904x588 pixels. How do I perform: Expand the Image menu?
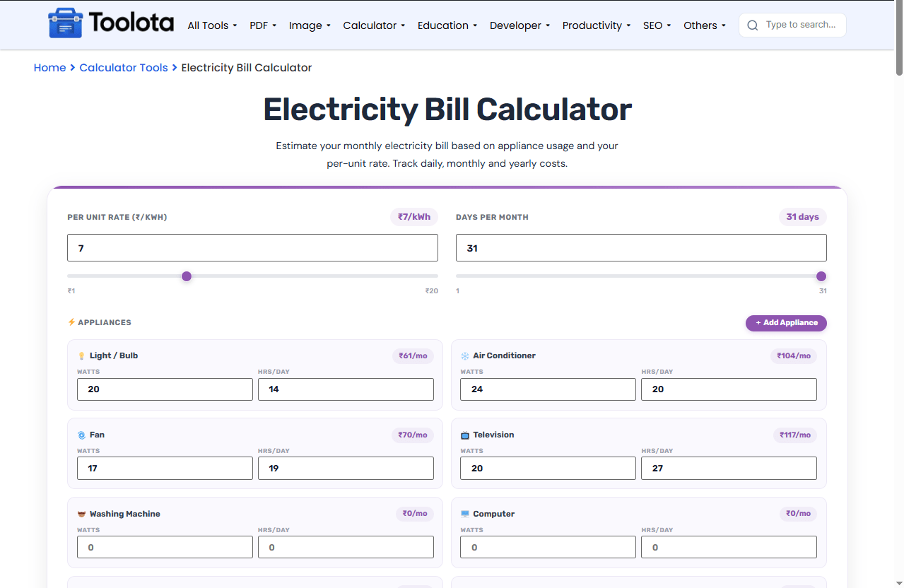(310, 25)
